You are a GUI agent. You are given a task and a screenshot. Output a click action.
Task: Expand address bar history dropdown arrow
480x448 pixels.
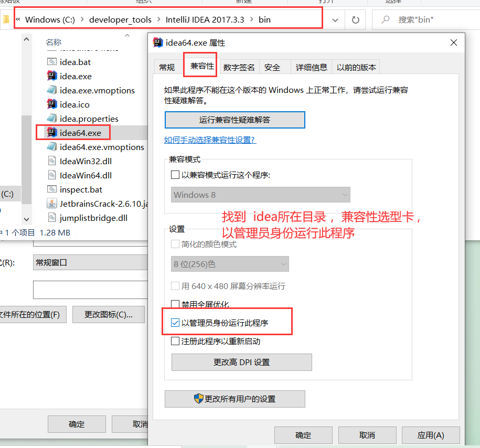(x=335, y=20)
